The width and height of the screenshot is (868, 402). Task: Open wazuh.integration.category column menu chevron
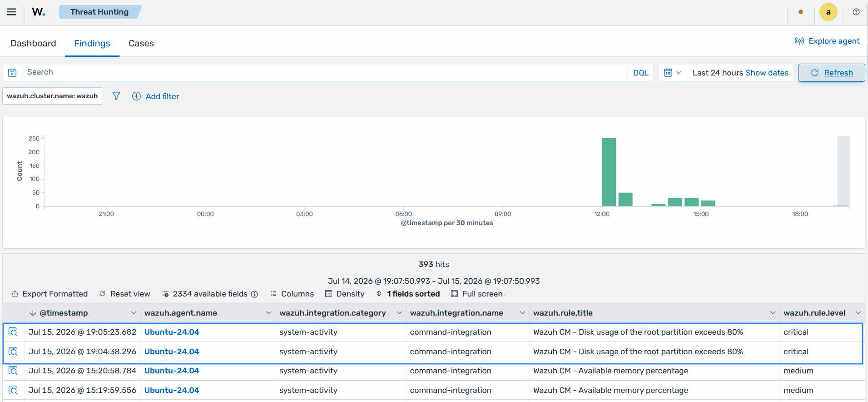399,313
